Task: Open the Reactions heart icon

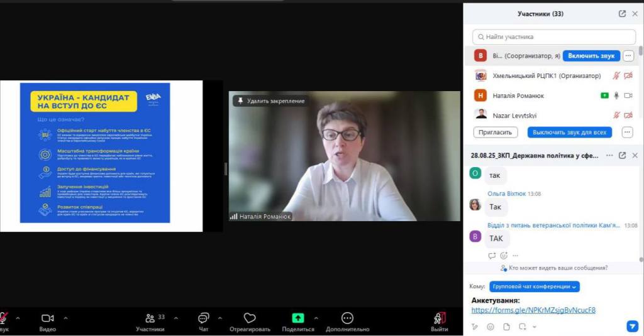Action: click(x=250, y=318)
